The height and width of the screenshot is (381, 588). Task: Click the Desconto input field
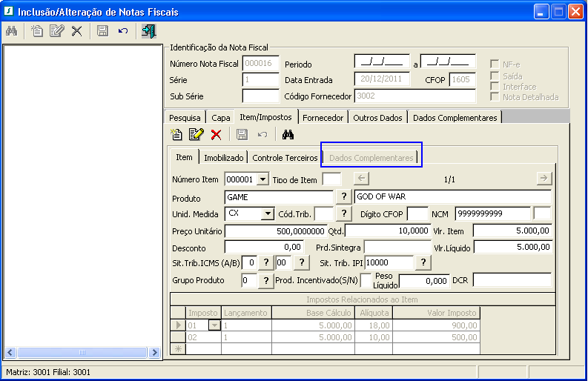[264, 247]
